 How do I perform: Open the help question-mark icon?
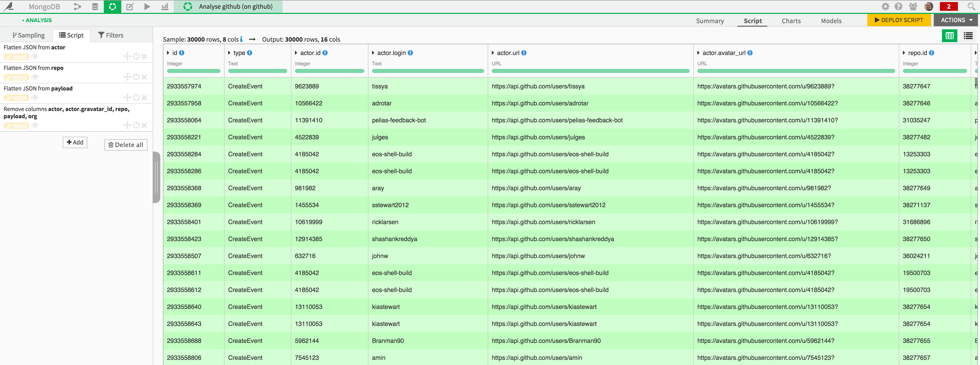(x=899, y=6)
